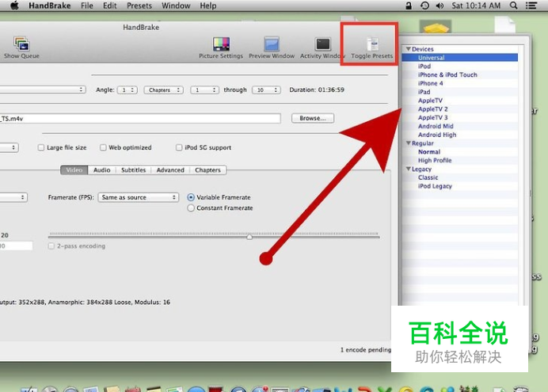The height and width of the screenshot is (392, 548).
Task: Switch to the Advanced tab
Action: (x=170, y=169)
